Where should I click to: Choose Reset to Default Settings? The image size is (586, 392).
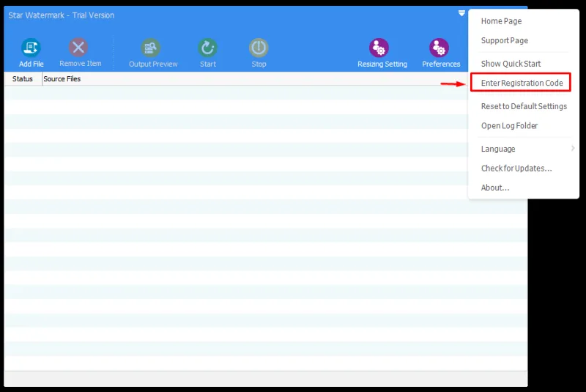tap(524, 106)
